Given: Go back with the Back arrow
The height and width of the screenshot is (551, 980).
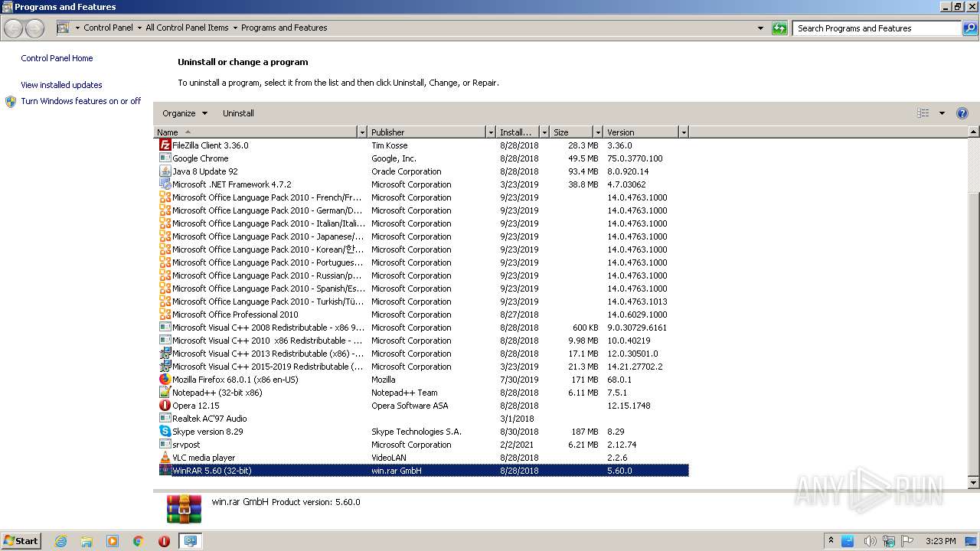Looking at the screenshot, I should pyautogui.click(x=14, y=28).
